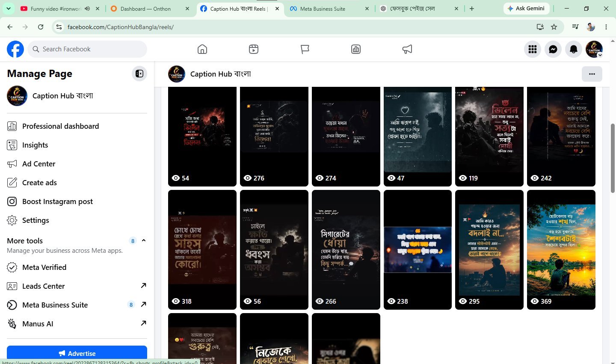
Task: Open reel with 238 views
Action: click(x=418, y=250)
